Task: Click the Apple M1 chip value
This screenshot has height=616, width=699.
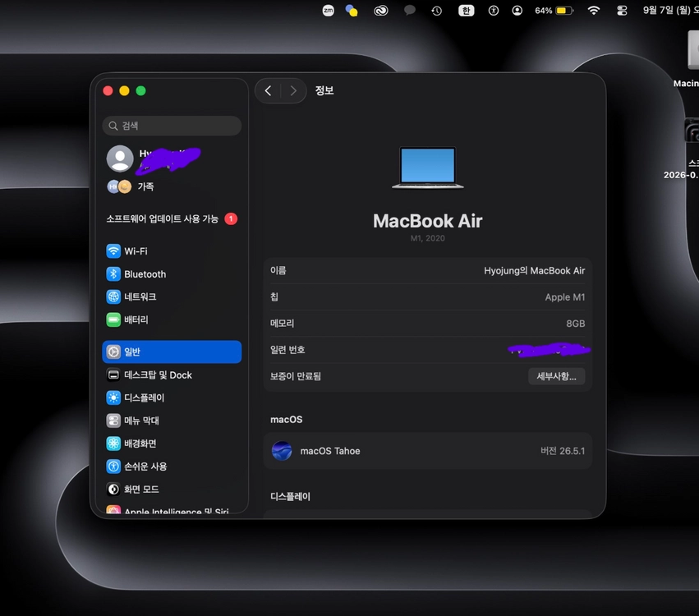Action: (x=565, y=297)
